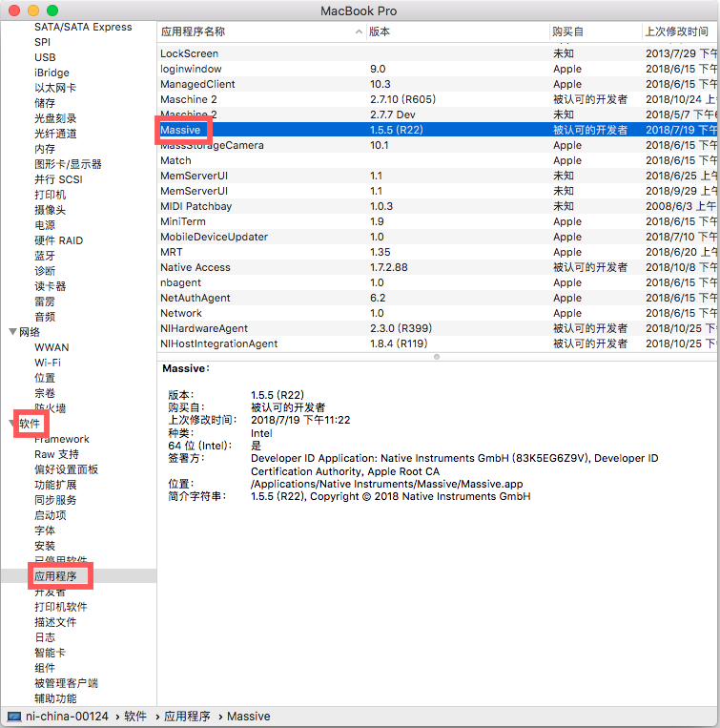The image size is (720, 728).
Task: Select 打印机 in the sidebar
Action: point(51,195)
